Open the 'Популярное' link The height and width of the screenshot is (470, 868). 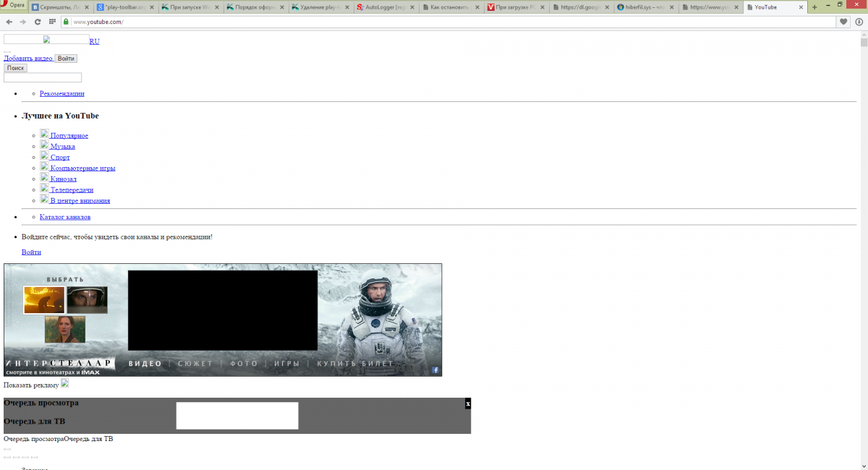pyautogui.click(x=69, y=135)
